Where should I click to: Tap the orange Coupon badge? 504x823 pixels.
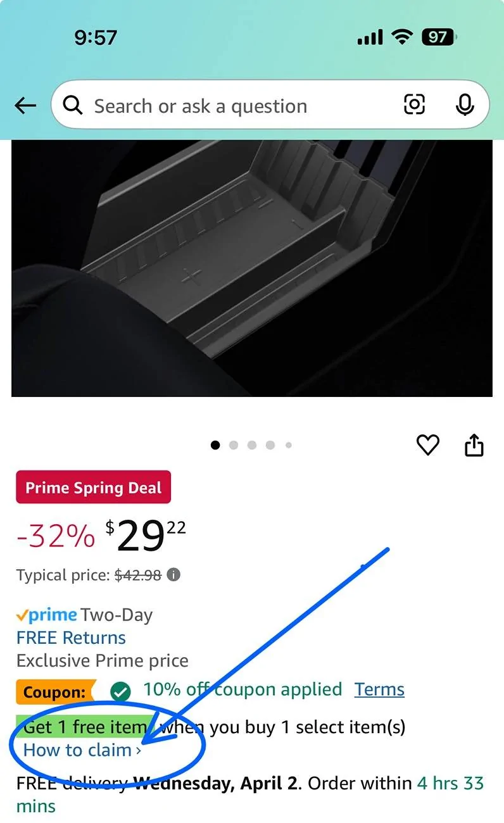pyautogui.click(x=55, y=692)
